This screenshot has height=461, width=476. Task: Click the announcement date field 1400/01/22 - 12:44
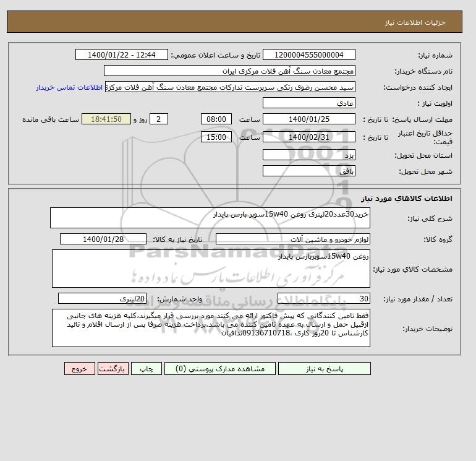tap(121, 54)
